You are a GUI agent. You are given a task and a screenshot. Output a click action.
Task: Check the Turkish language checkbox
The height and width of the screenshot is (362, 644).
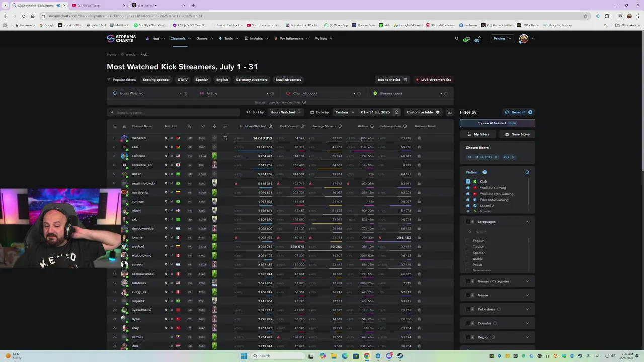click(468, 247)
